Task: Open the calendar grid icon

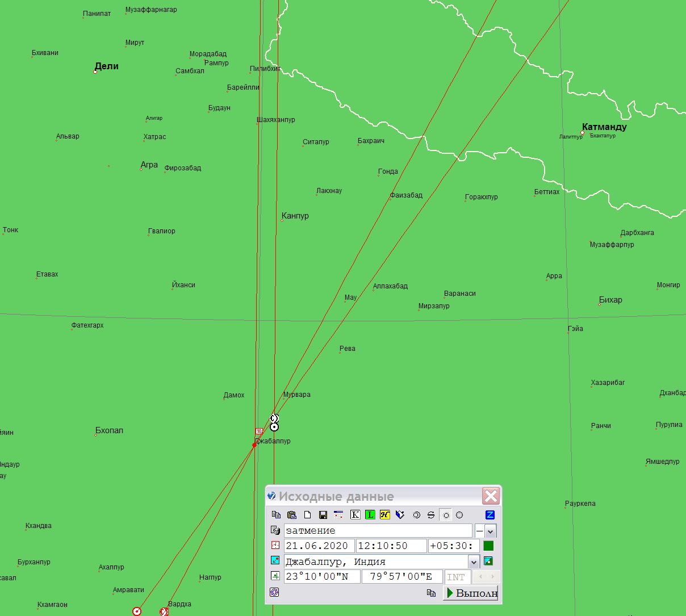Action: [x=338, y=515]
